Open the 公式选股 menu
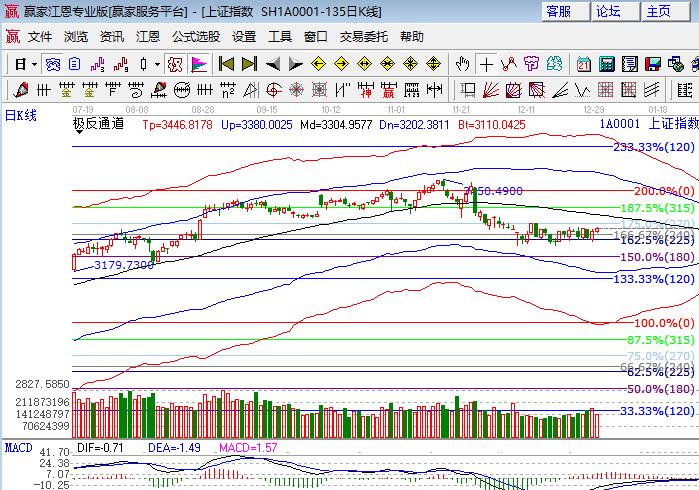Screen dimensions: 699x490 coord(196,36)
